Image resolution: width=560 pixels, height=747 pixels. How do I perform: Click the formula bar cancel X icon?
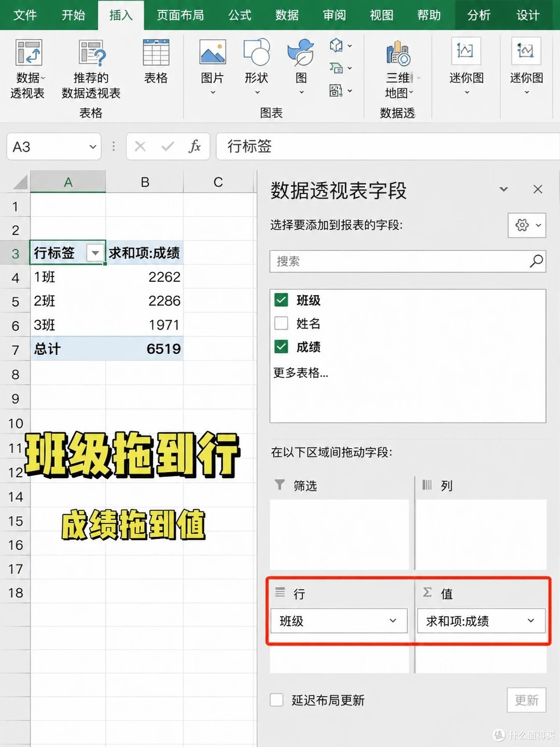tap(140, 147)
